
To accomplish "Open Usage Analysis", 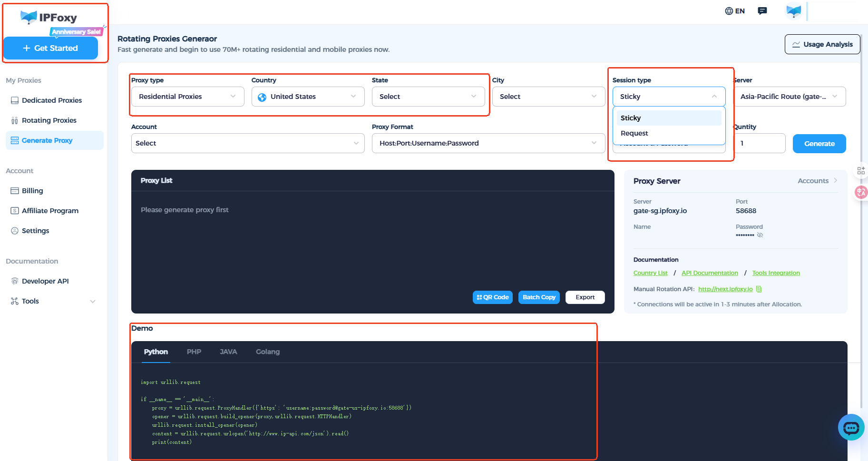I will pos(822,44).
